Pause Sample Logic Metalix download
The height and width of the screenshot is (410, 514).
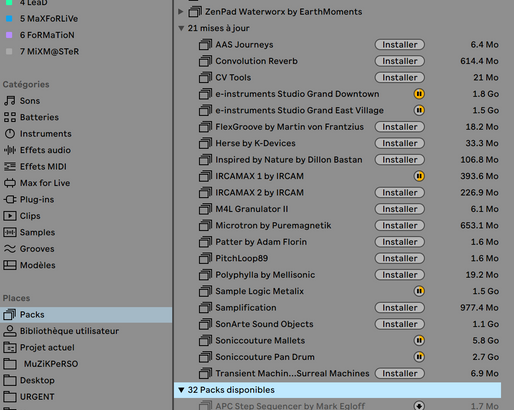419,291
